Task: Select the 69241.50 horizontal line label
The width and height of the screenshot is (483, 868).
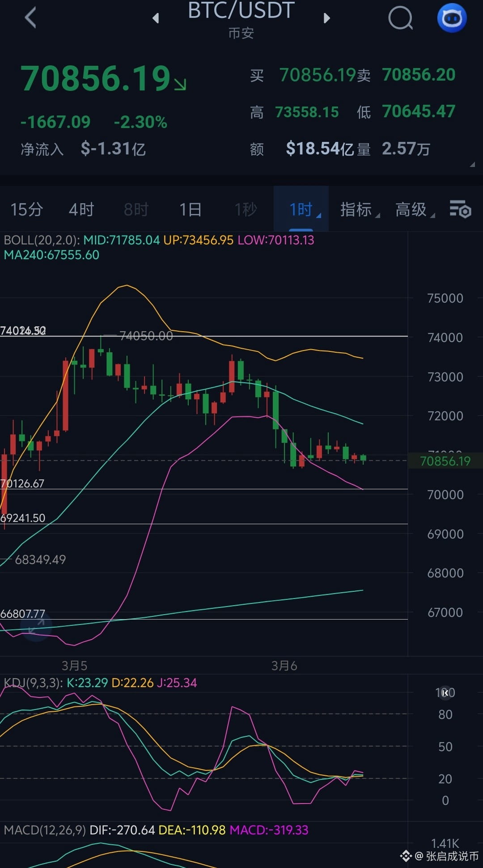Action: [23, 518]
